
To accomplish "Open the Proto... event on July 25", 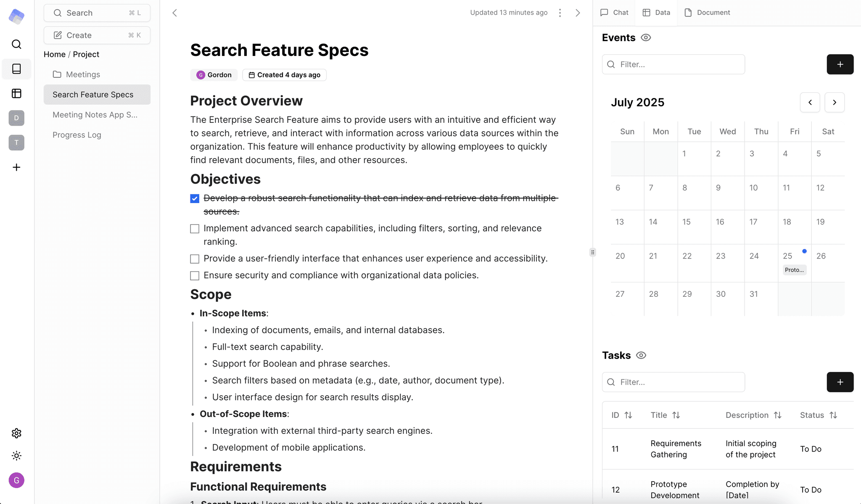I will click(x=794, y=270).
